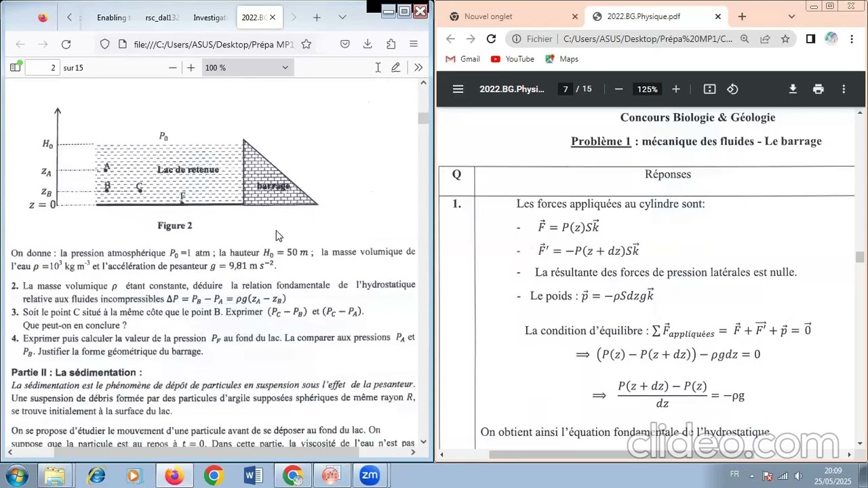868x488 pixels.
Task: Open Firefox PDF tools overflow menu
Action: point(418,68)
